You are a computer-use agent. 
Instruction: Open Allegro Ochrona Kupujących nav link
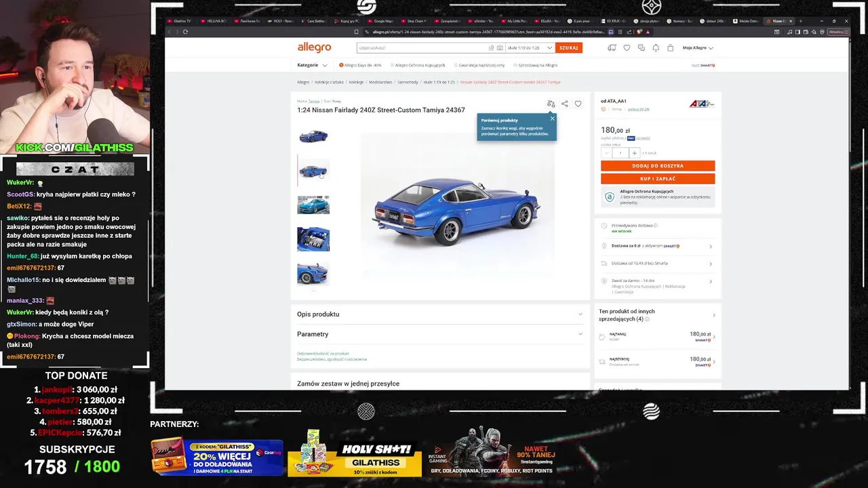click(x=417, y=65)
